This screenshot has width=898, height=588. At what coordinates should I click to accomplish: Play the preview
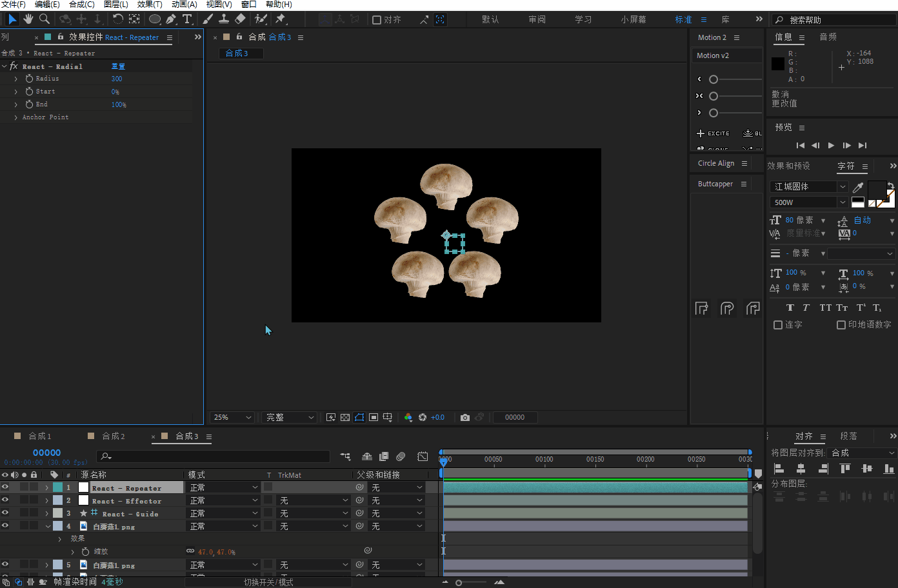831,146
